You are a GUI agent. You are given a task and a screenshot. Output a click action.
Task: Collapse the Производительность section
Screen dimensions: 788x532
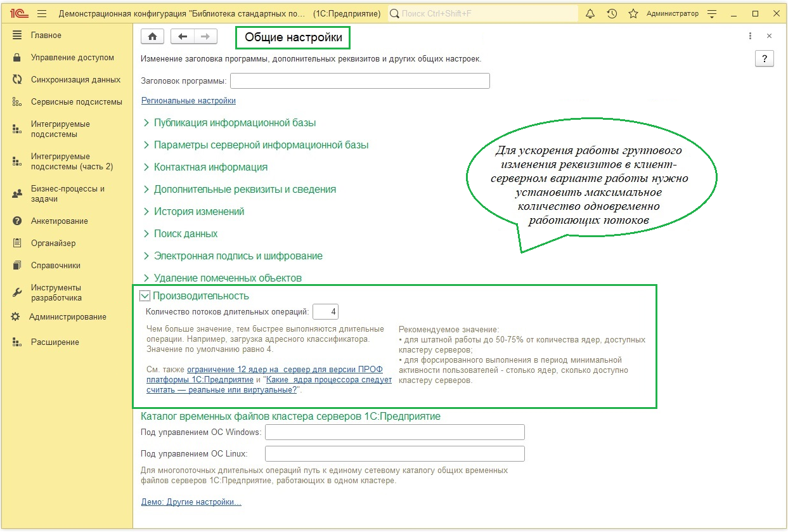pyautogui.click(x=146, y=295)
